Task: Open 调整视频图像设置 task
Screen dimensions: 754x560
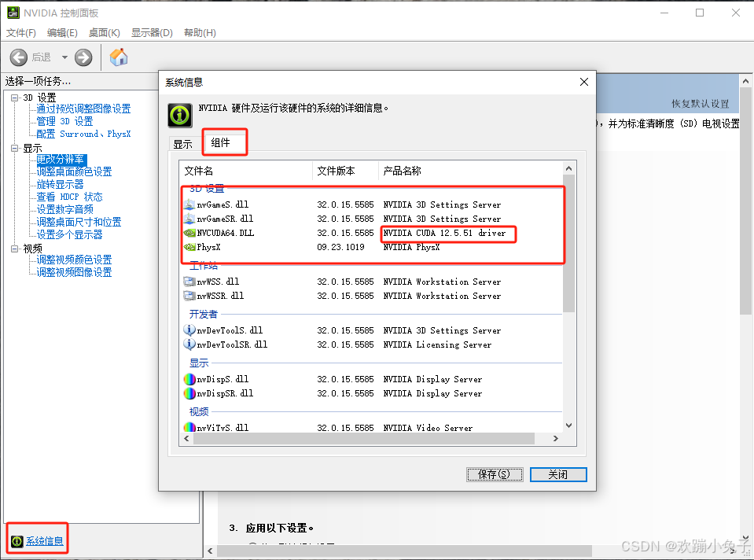Action: pos(74,272)
